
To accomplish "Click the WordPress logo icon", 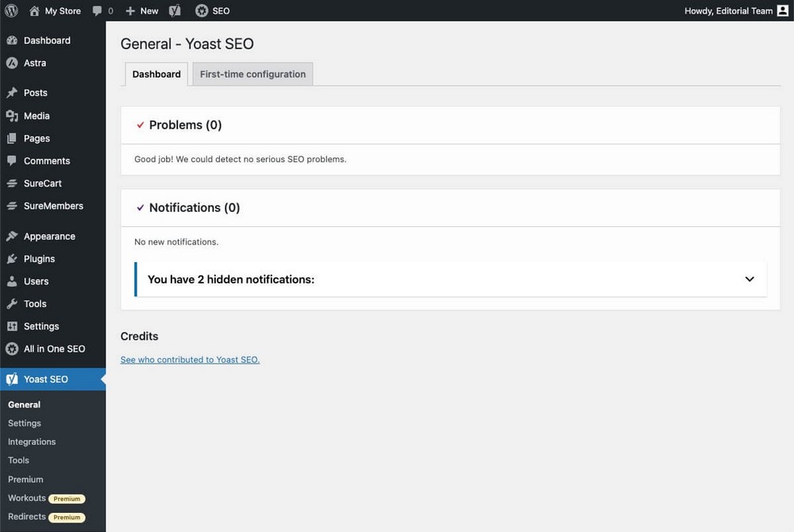I will 11,11.
